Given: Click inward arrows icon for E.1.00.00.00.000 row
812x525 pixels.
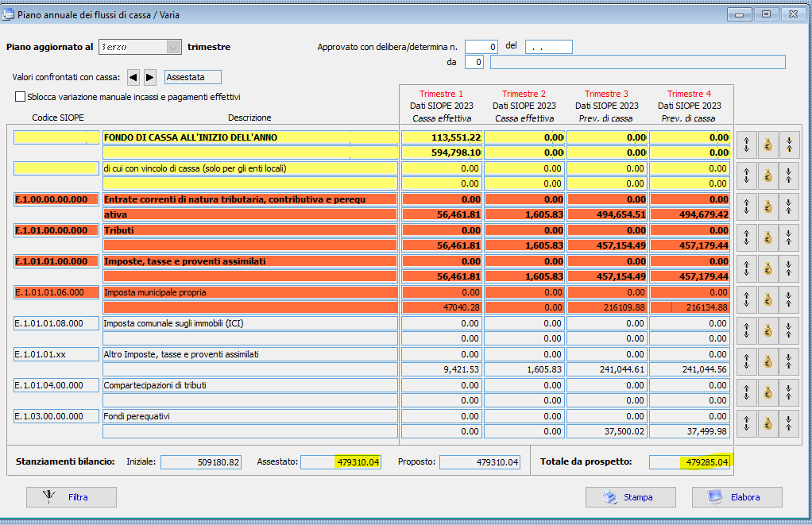Looking at the screenshot, I should [789, 206].
